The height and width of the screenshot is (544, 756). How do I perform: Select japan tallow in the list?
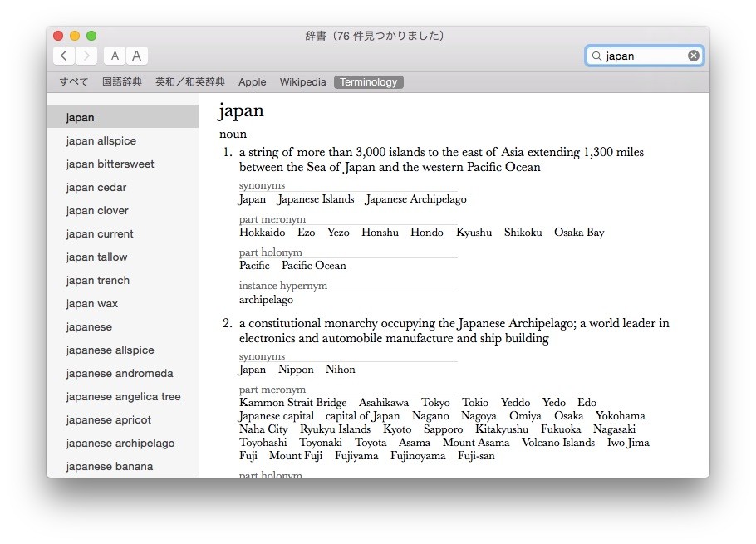tap(122, 257)
